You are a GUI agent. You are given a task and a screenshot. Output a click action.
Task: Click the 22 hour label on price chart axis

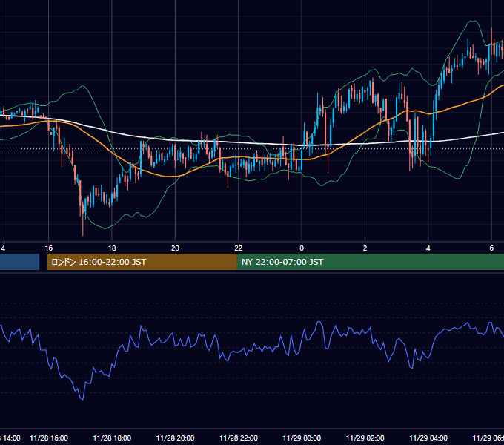[x=239, y=248]
